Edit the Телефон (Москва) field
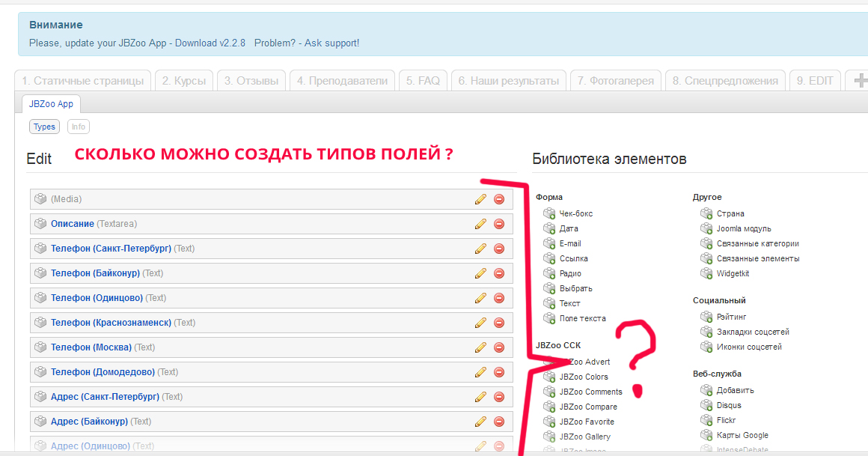 click(x=480, y=347)
